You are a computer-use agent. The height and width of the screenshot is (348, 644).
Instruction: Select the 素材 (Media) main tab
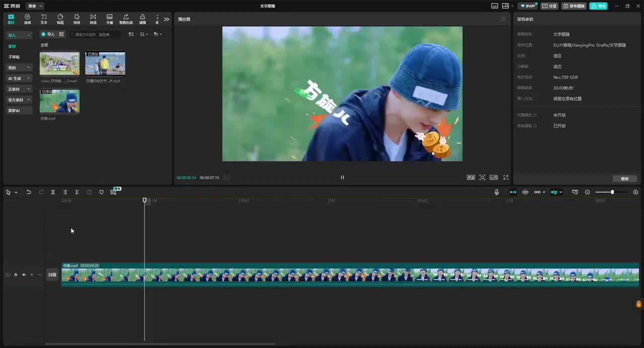point(11,19)
